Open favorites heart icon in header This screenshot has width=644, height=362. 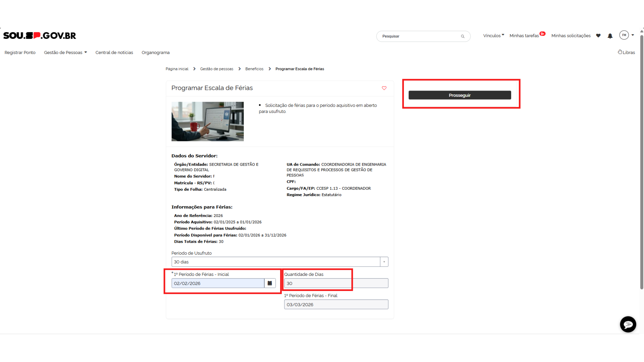598,36
